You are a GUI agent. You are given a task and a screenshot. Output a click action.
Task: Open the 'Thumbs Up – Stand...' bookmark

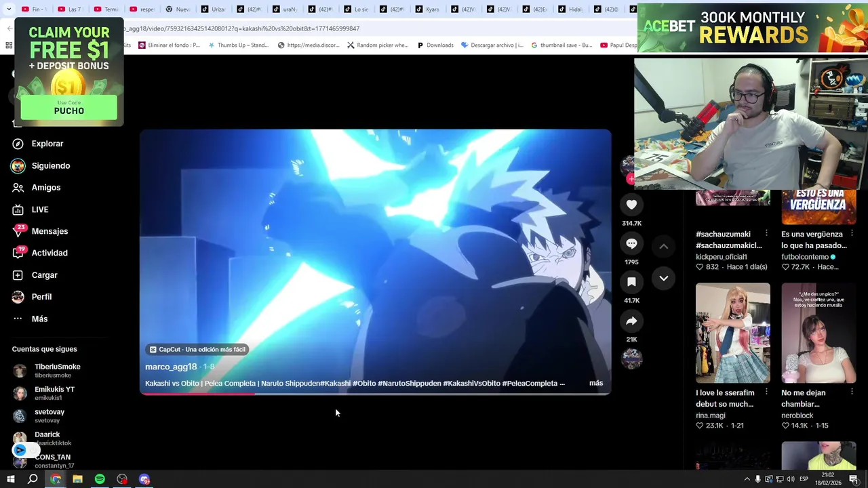(238, 45)
